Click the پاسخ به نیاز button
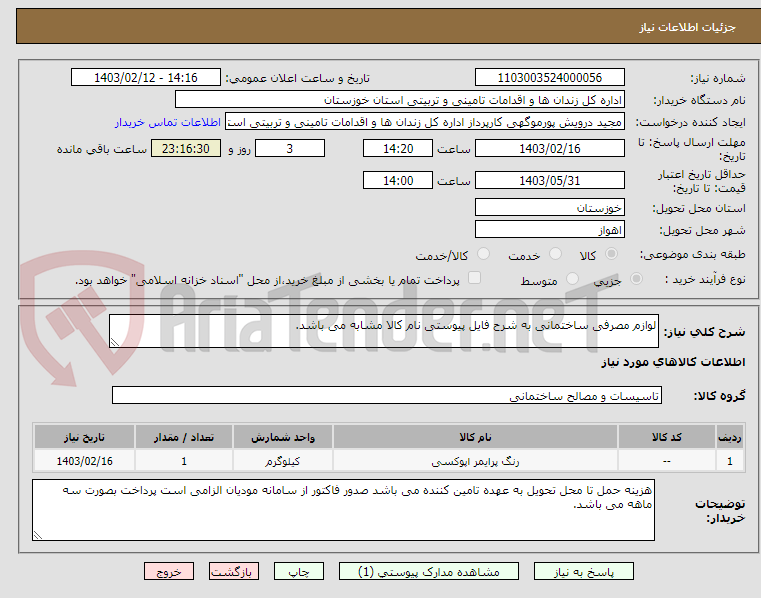The height and width of the screenshot is (598, 761). coord(584,571)
